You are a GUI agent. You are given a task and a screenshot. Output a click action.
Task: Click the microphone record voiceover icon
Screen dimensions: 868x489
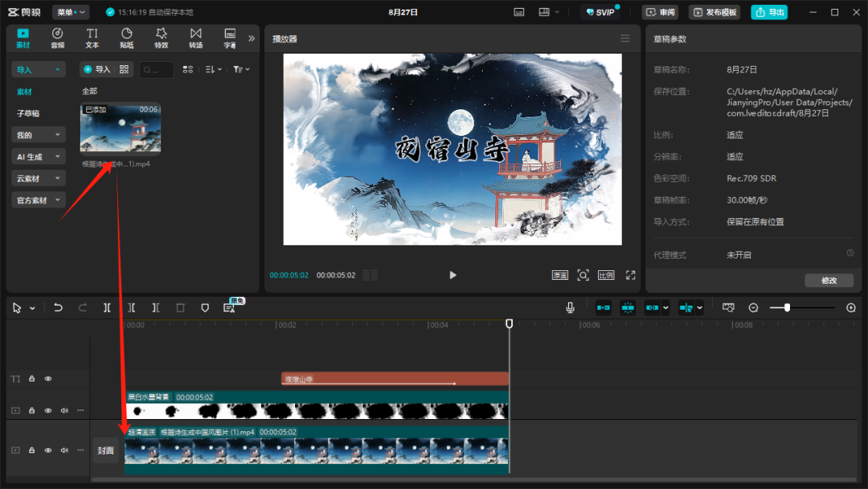pos(570,308)
